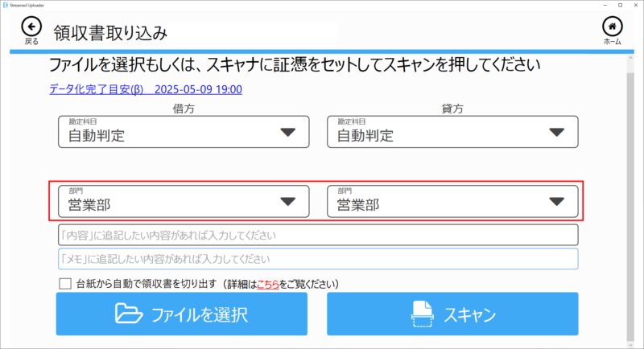This screenshot has height=349, width=644.
Task: Click the scanner icon on スキャン button
Action: 422,314
